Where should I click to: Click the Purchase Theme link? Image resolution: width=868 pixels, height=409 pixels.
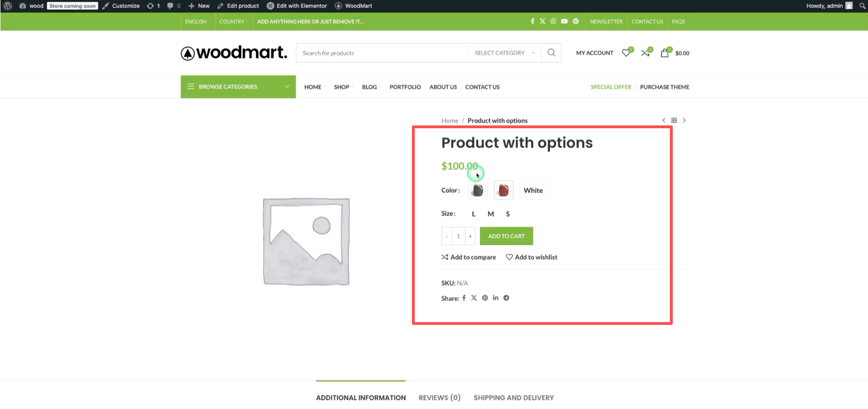point(664,87)
